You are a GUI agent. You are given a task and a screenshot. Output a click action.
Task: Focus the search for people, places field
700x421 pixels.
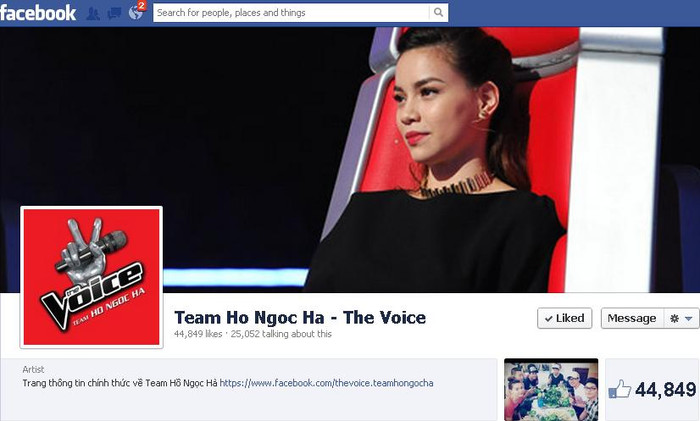[291, 13]
